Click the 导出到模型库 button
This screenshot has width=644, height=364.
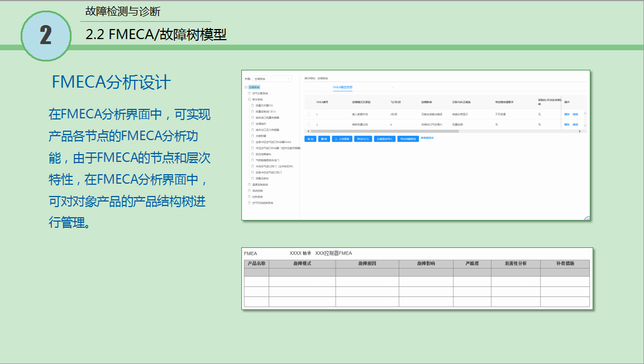(408, 138)
